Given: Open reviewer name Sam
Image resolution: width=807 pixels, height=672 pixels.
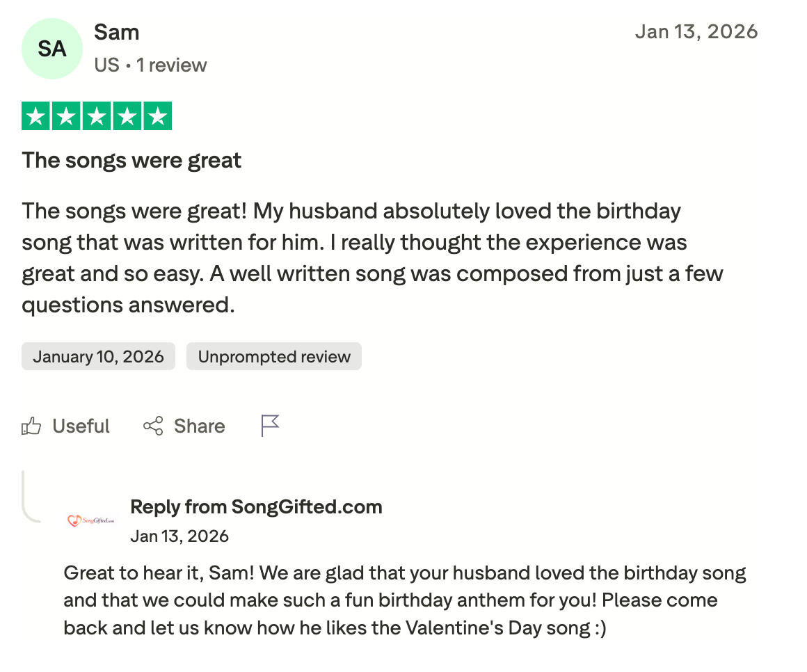Looking at the screenshot, I should [117, 32].
